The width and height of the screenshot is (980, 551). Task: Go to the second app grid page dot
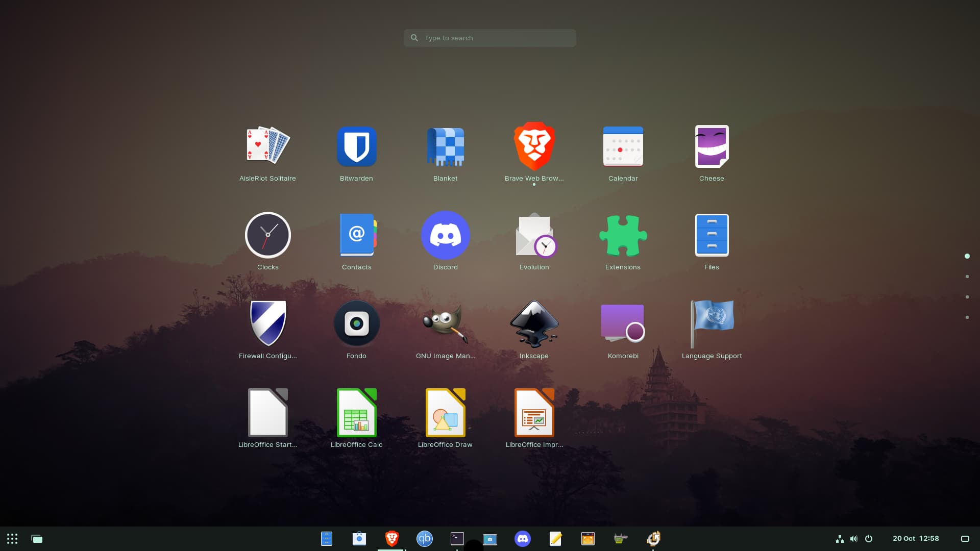pos(967,277)
